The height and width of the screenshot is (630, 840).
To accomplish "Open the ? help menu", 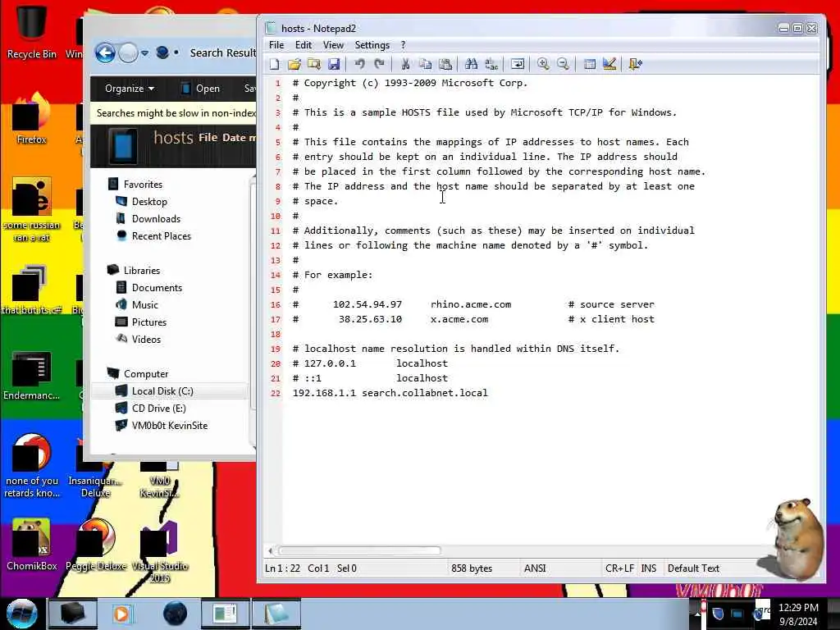I will point(404,45).
